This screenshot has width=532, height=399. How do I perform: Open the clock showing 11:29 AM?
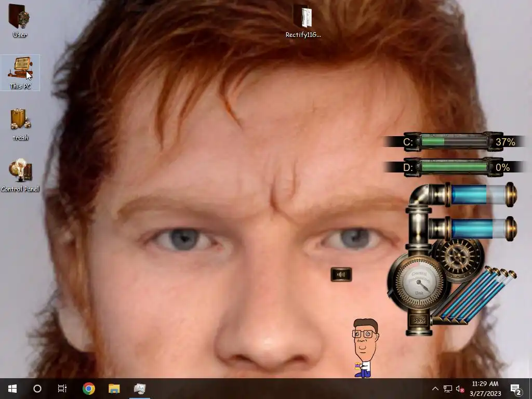[x=485, y=389]
